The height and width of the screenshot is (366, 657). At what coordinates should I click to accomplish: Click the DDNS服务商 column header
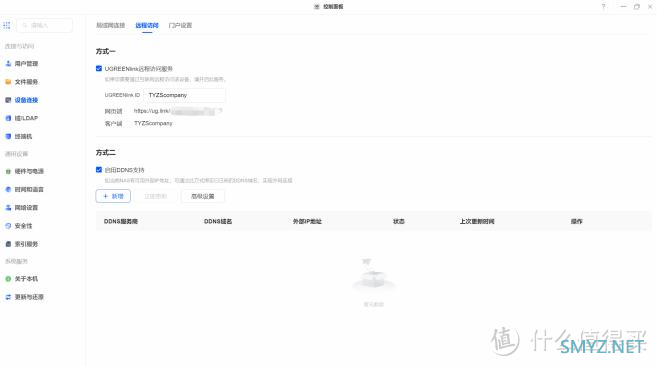click(121, 221)
